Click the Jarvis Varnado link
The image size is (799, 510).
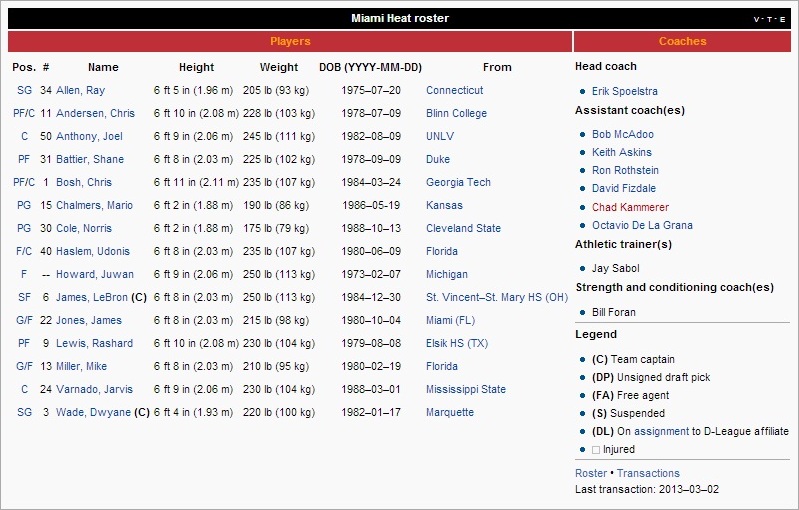coord(94,389)
